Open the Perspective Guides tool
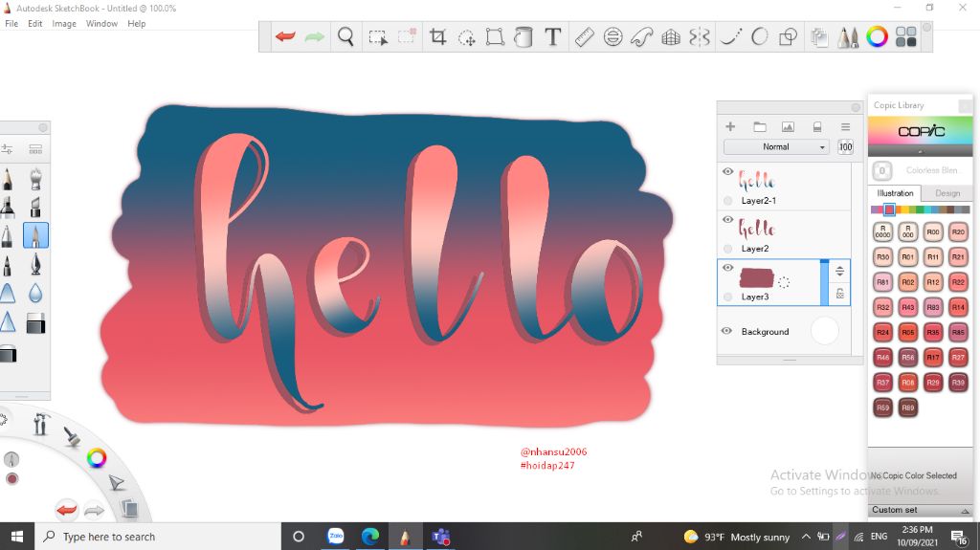980x550 pixels. (x=671, y=37)
